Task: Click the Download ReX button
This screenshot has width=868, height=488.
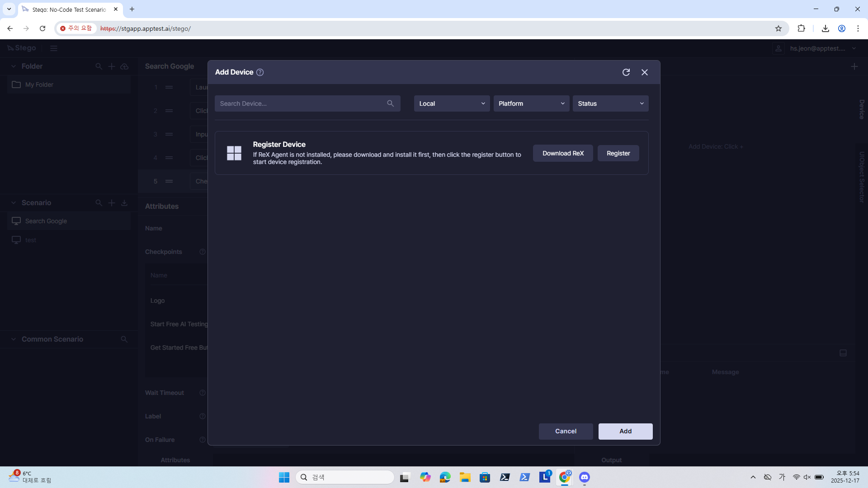Action: [x=563, y=153]
